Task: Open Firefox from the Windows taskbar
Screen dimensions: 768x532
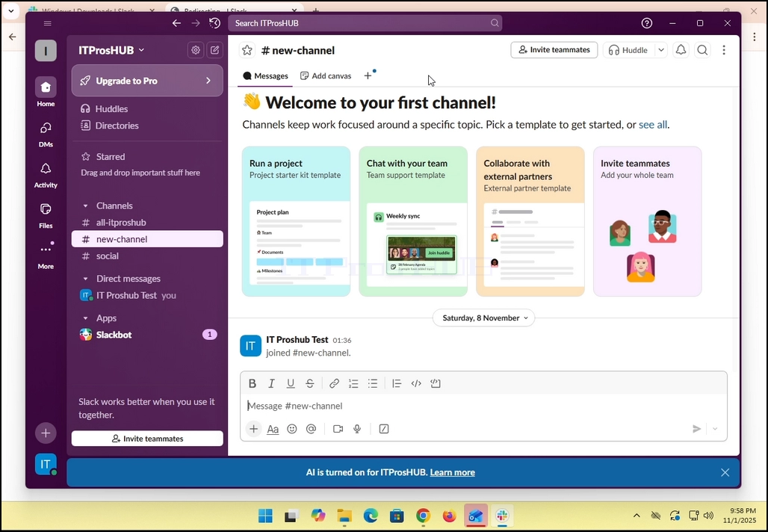Action: (x=449, y=516)
